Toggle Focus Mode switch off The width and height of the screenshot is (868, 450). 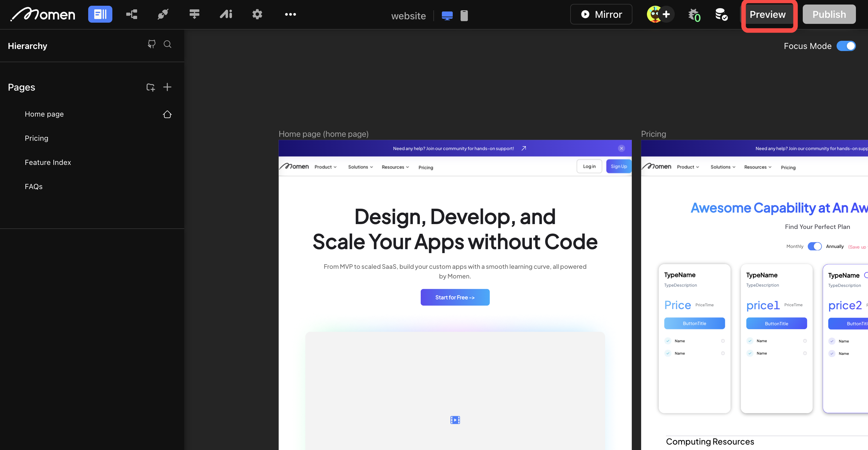[x=846, y=46]
